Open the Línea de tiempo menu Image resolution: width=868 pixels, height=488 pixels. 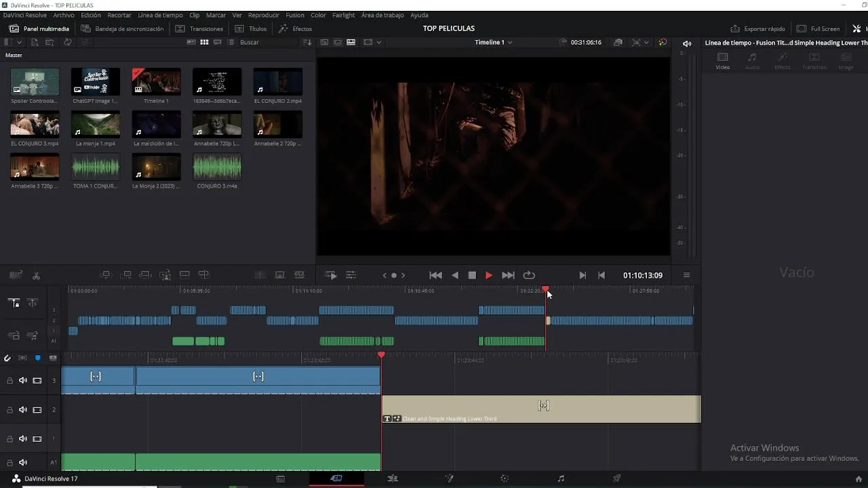pos(160,15)
